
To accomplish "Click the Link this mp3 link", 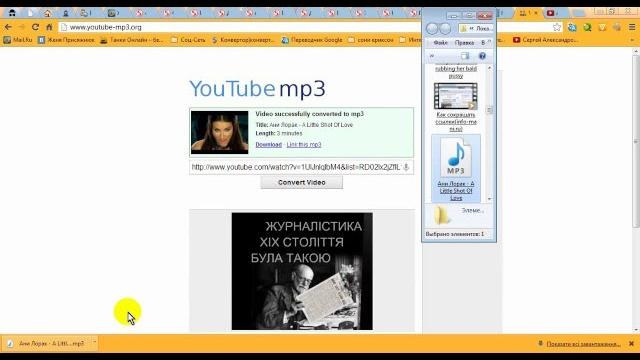I will tap(304, 144).
